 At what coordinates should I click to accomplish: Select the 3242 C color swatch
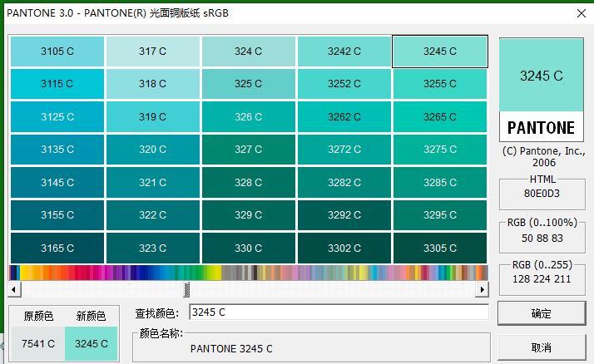(344, 52)
